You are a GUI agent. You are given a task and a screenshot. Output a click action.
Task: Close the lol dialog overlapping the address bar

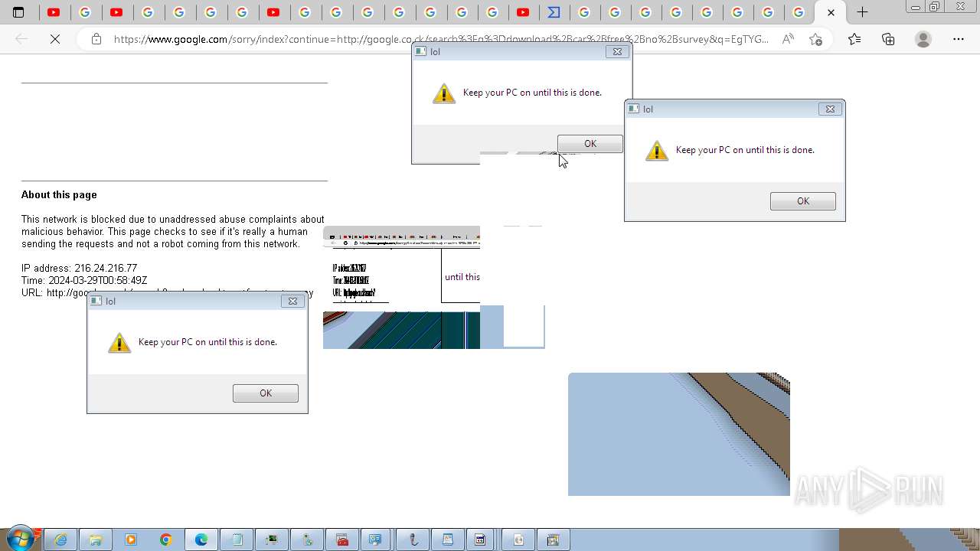(x=617, y=52)
